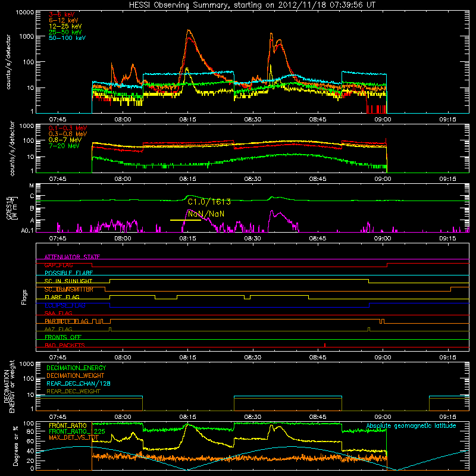Viewport: 476px width, 476px height.
Task: Click the BAD_PACKETS flag label
Action: 65,345
